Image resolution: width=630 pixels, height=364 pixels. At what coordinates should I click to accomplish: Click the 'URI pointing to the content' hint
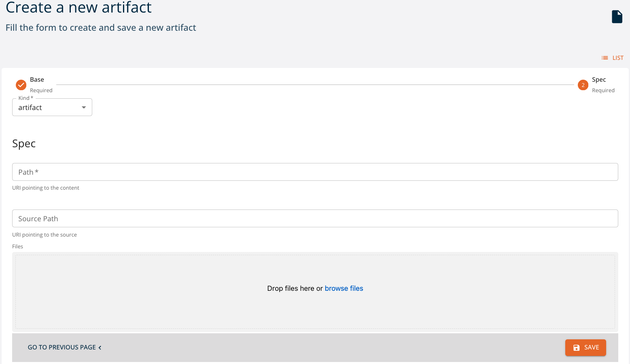pyautogui.click(x=46, y=188)
